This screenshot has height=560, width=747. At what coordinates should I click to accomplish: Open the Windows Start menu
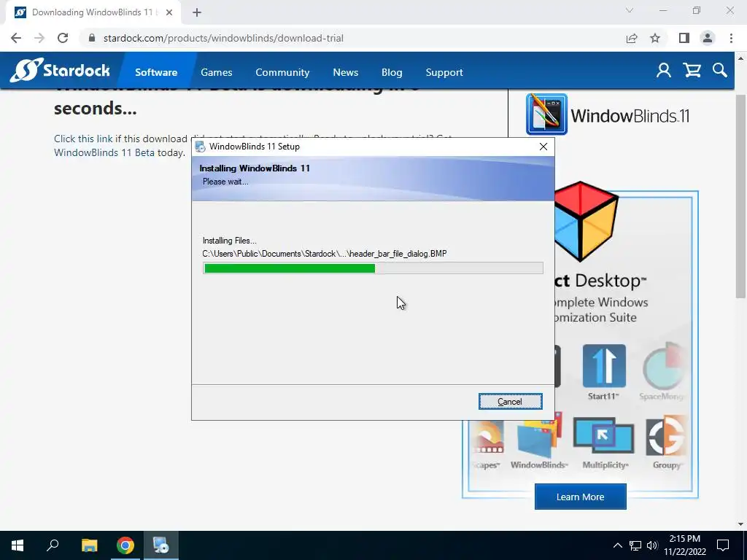click(18, 545)
